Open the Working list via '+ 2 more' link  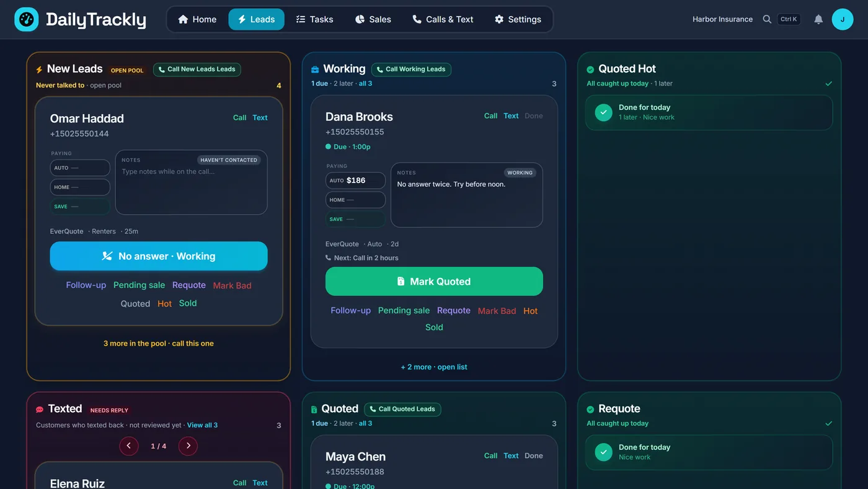coord(434,367)
